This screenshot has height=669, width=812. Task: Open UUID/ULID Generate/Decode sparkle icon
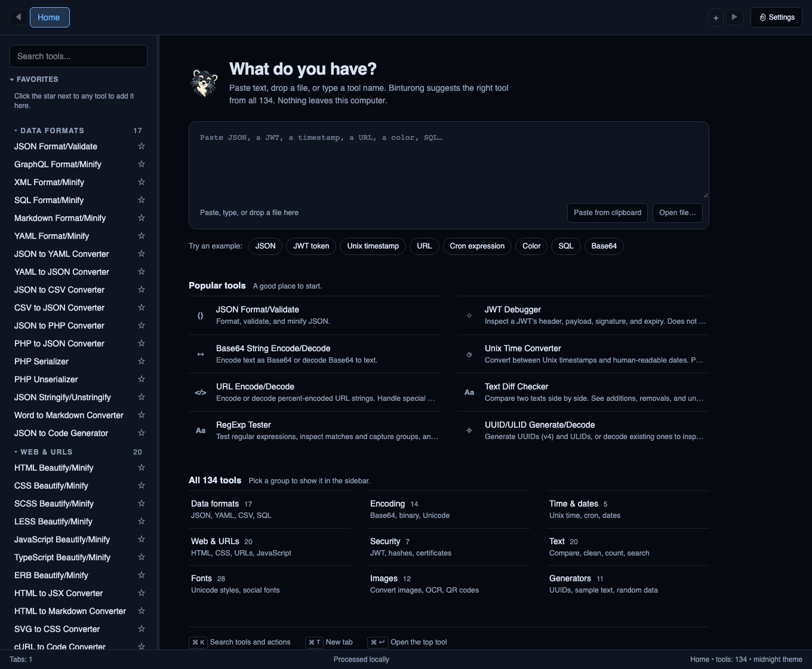[x=469, y=431]
